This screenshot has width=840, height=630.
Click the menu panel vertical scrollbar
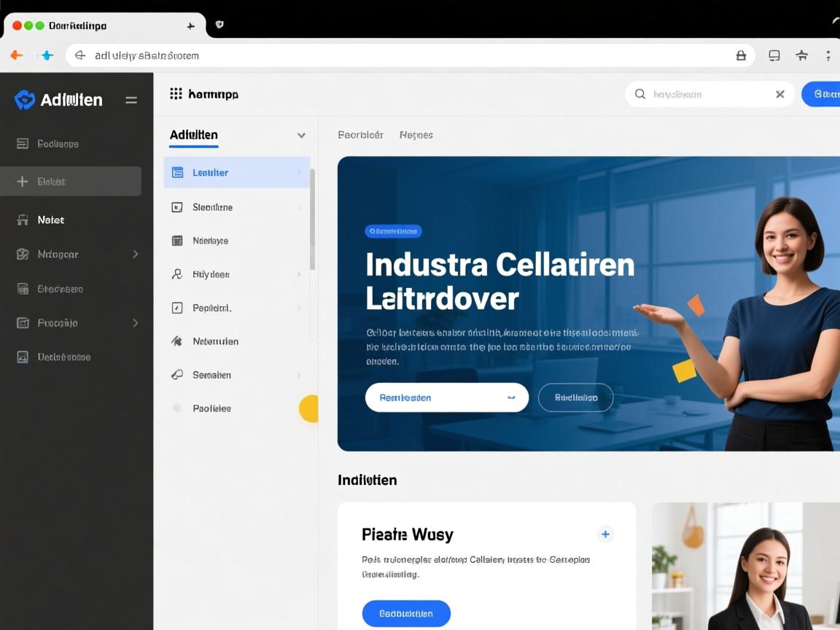click(x=313, y=219)
